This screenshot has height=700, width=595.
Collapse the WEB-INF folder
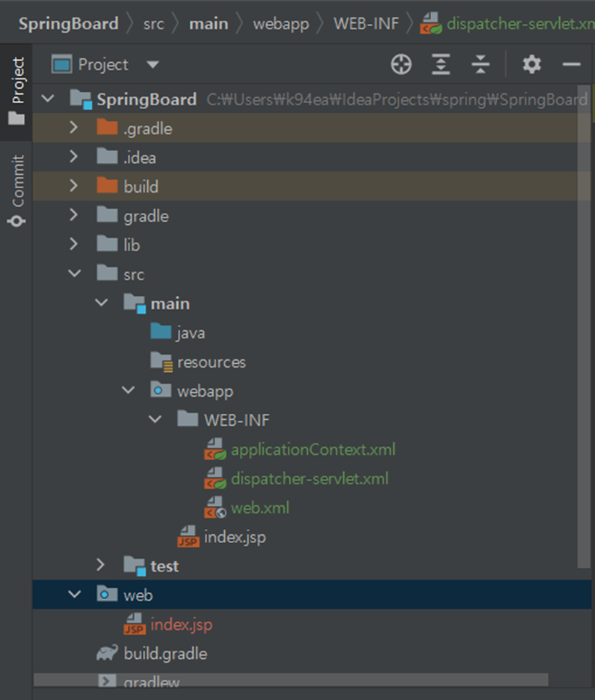155,420
